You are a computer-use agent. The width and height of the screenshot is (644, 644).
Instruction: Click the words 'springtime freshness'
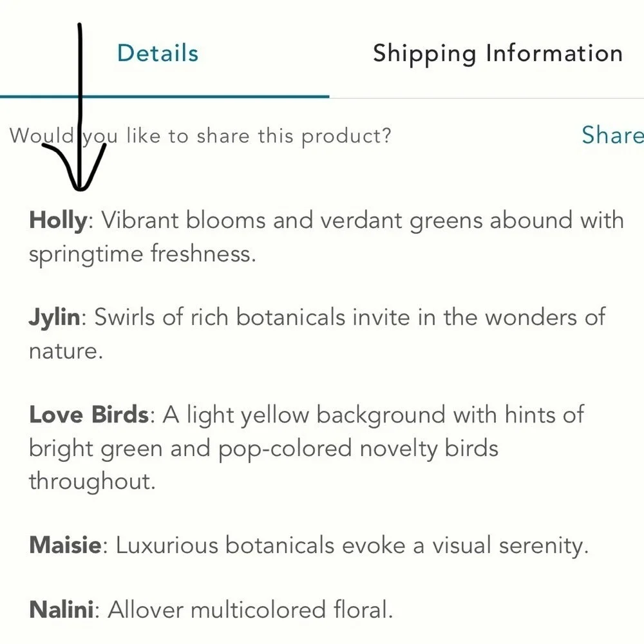142,254
